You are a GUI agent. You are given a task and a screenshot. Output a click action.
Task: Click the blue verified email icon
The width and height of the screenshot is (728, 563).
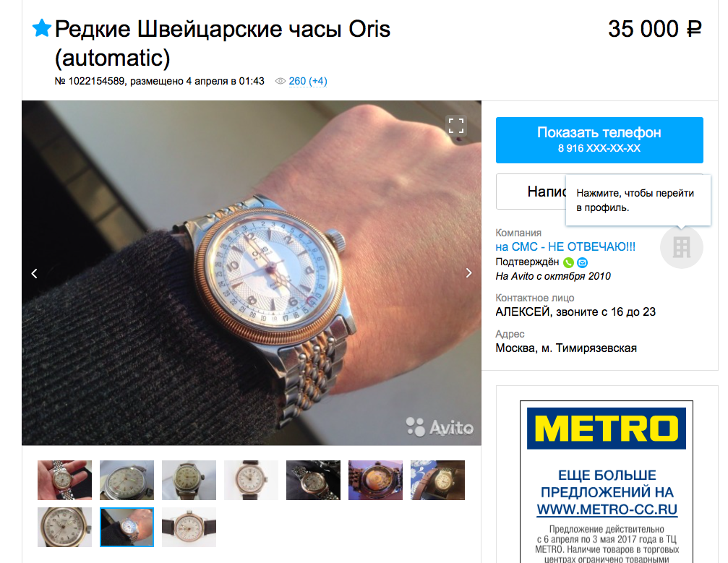582,262
